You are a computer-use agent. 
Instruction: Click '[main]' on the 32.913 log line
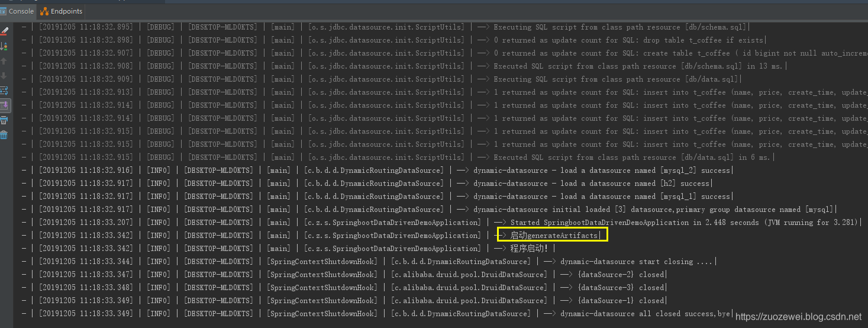click(283, 92)
